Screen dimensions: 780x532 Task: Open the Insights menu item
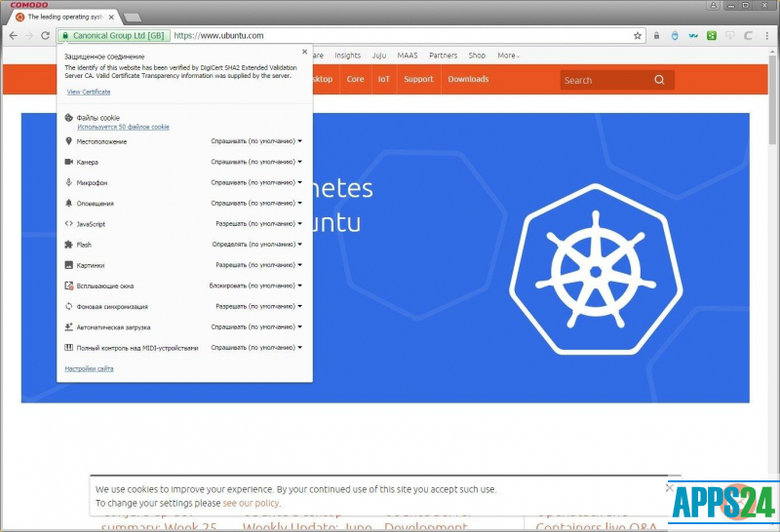348,56
